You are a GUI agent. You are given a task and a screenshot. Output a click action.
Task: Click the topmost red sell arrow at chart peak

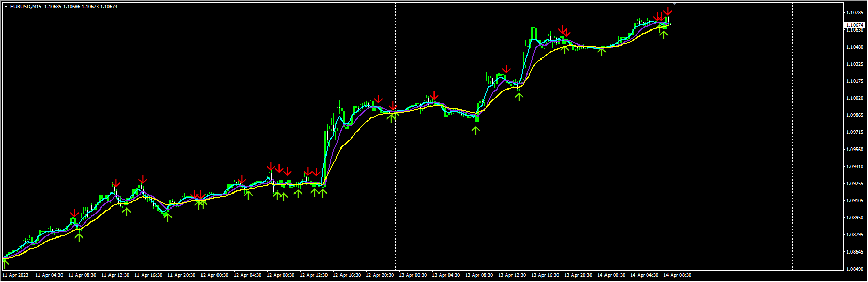[668, 11]
